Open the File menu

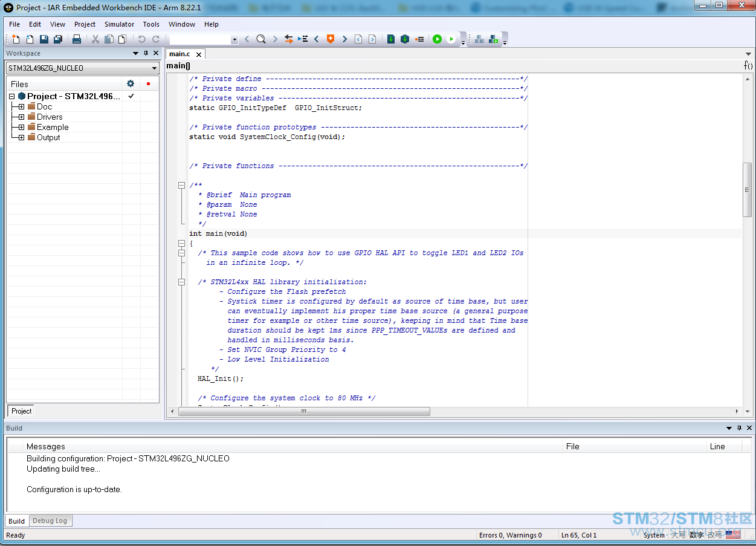click(x=15, y=24)
